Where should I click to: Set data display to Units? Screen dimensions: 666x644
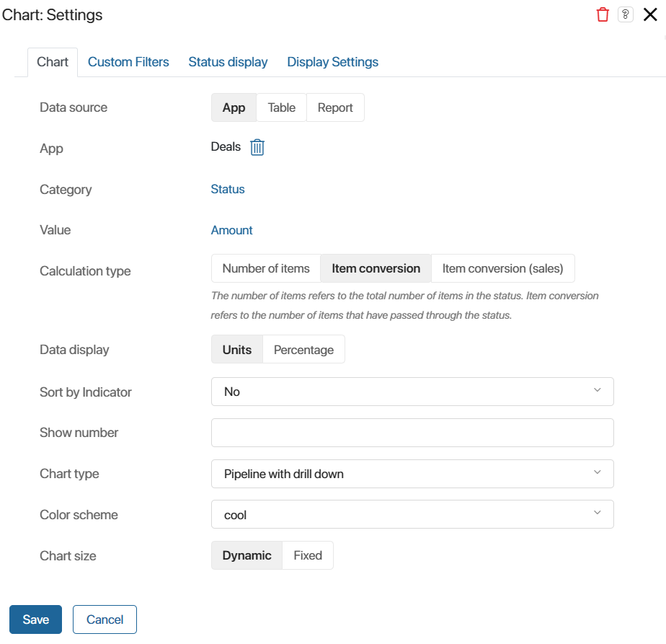coord(237,350)
